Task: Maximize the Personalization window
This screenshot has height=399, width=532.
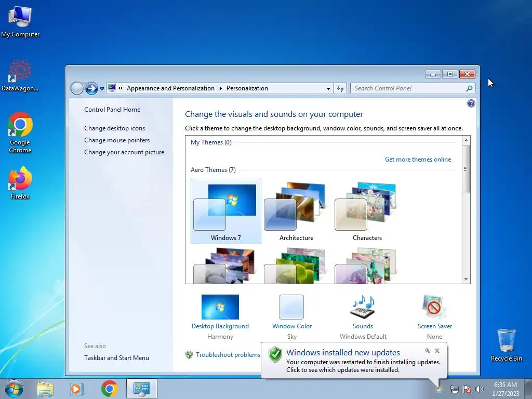Action: pos(450,74)
